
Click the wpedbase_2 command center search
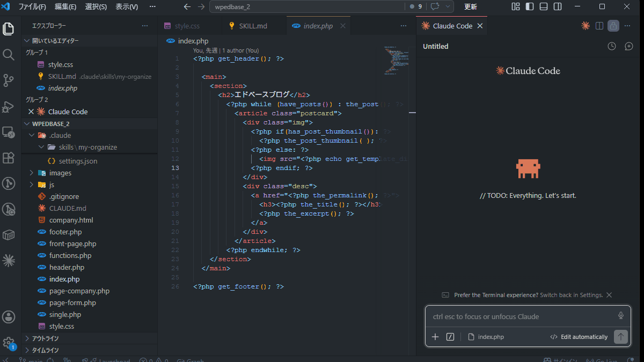point(308,7)
